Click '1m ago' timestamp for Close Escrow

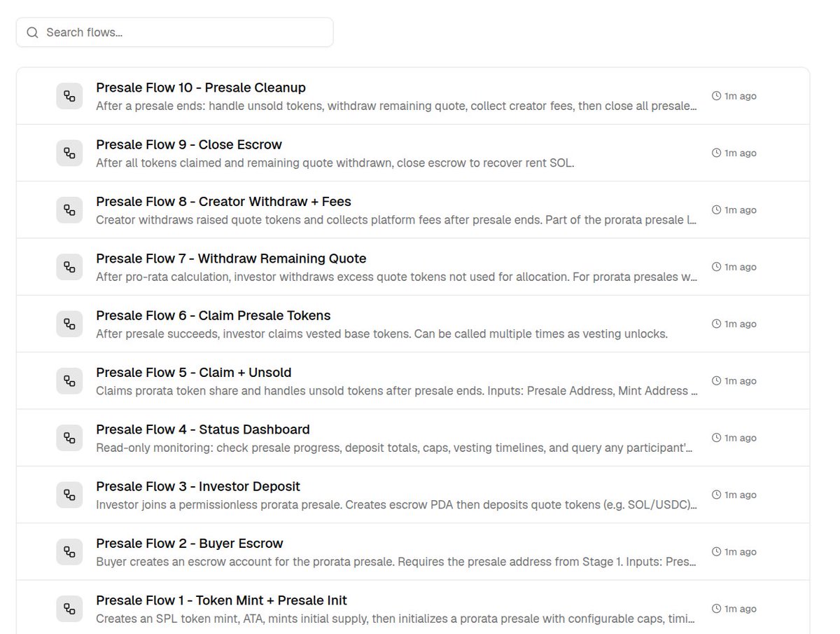(741, 153)
